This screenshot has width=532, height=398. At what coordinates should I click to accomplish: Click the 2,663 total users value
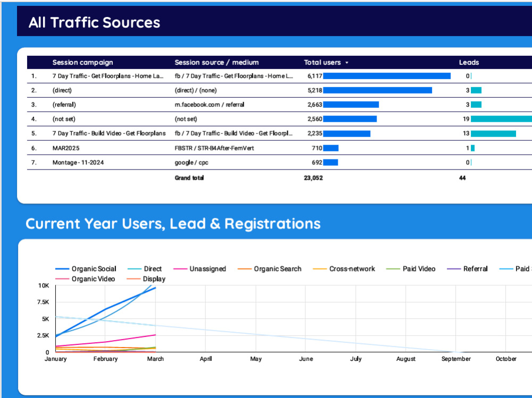coord(315,105)
